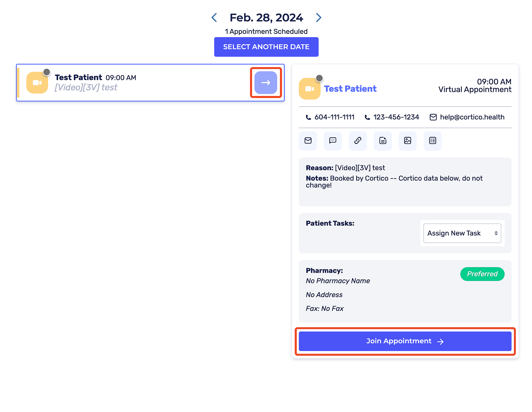Click phone number 123-456-1234
The image size is (532, 412).
click(396, 117)
